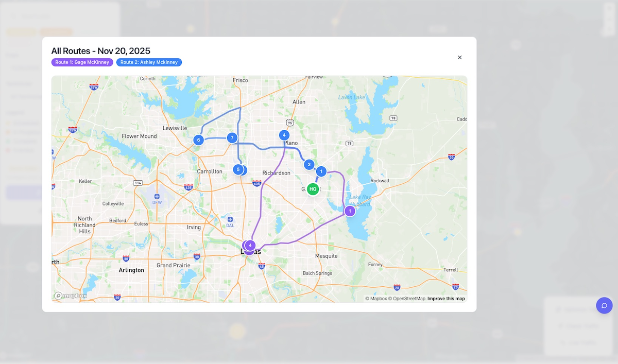Click blue stop marker 1 near Richardson
The height and width of the screenshot is (364, 618).
(321, 171)
